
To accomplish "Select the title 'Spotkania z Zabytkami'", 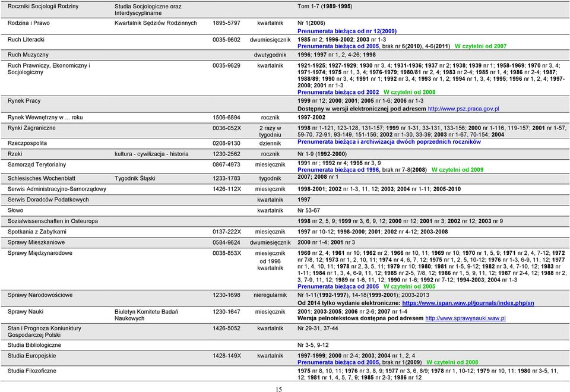I will pyautogui.click(x=37, y=232).
